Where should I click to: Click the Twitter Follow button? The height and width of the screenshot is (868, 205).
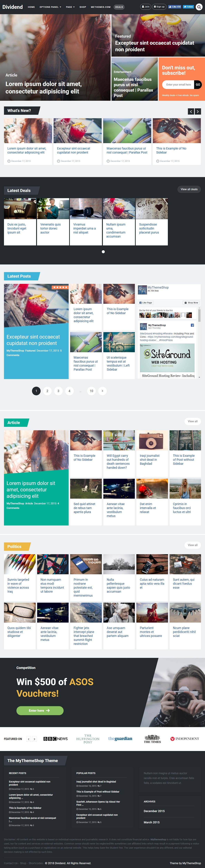[x=189, y=7]
